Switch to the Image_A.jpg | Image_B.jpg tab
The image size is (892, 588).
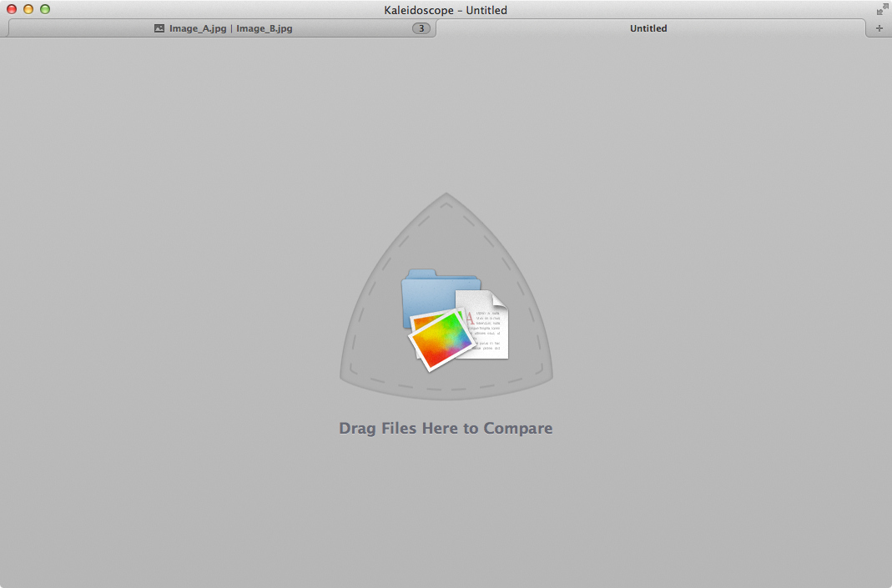tap(223, 28)
